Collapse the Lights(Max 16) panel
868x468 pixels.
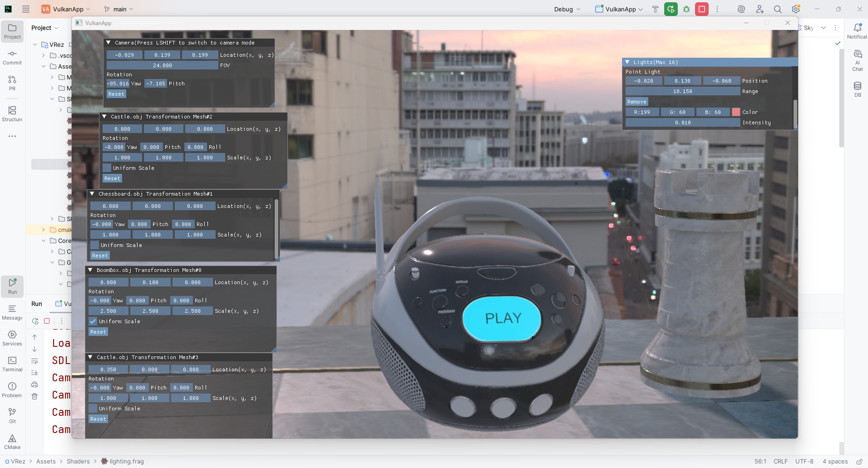coord(627,62)
